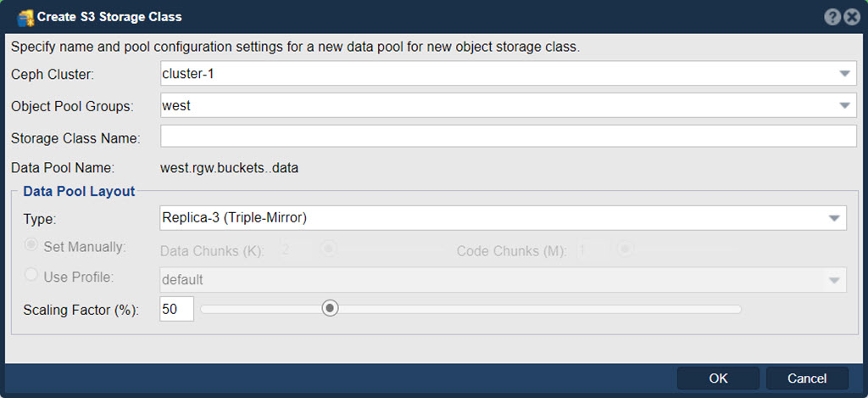Select the Use Profile radio button

point(31,275)
